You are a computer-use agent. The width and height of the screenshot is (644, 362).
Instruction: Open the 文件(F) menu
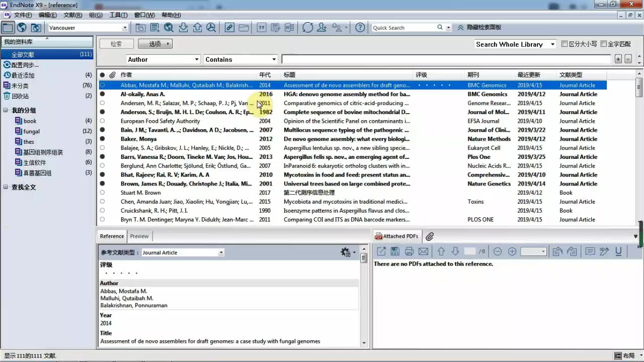pos(23,15)
